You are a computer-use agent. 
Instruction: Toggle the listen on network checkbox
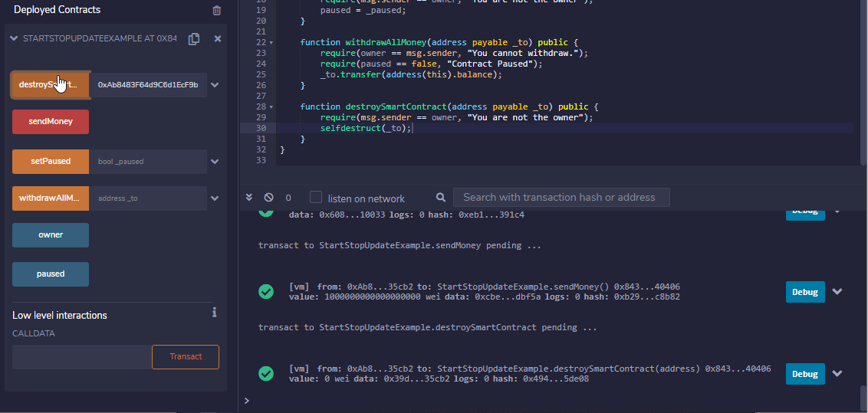(x=316, y=198)
